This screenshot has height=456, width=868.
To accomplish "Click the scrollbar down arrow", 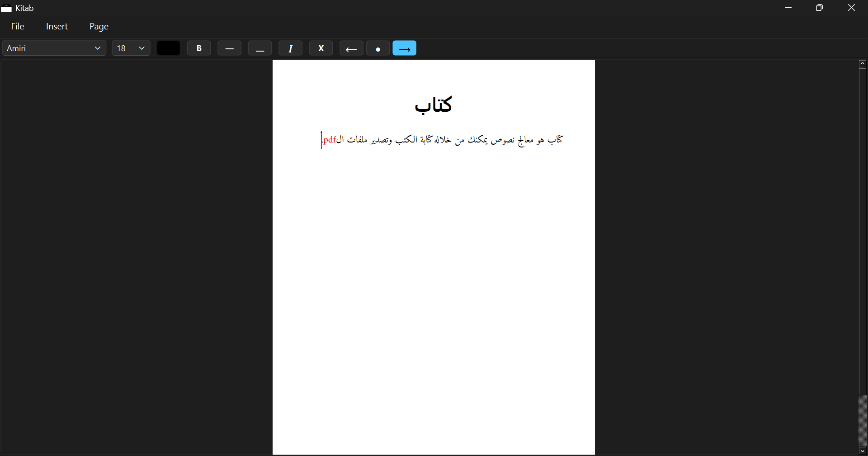I will [863, 451].
